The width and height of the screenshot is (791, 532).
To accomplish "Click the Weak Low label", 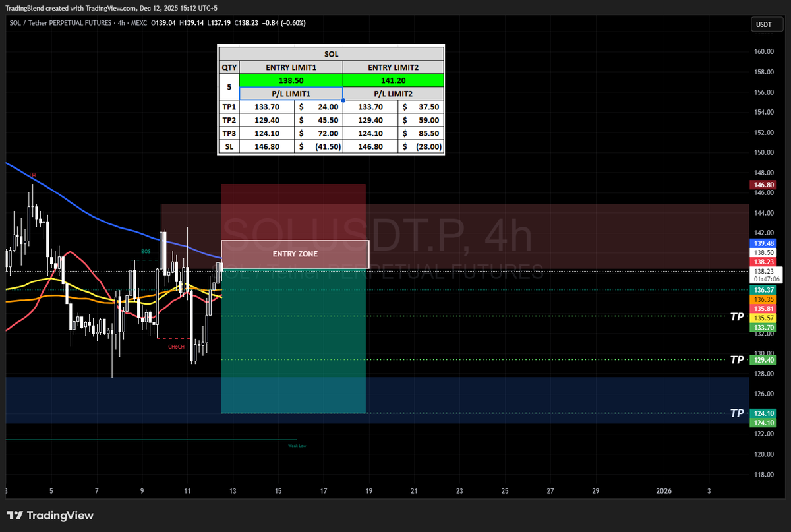I will 297,446.
